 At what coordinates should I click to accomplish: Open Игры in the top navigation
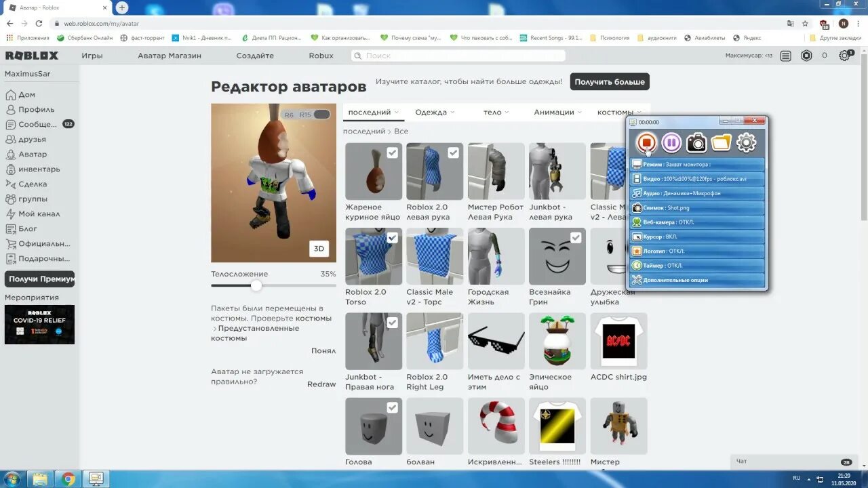click(92, 56)
